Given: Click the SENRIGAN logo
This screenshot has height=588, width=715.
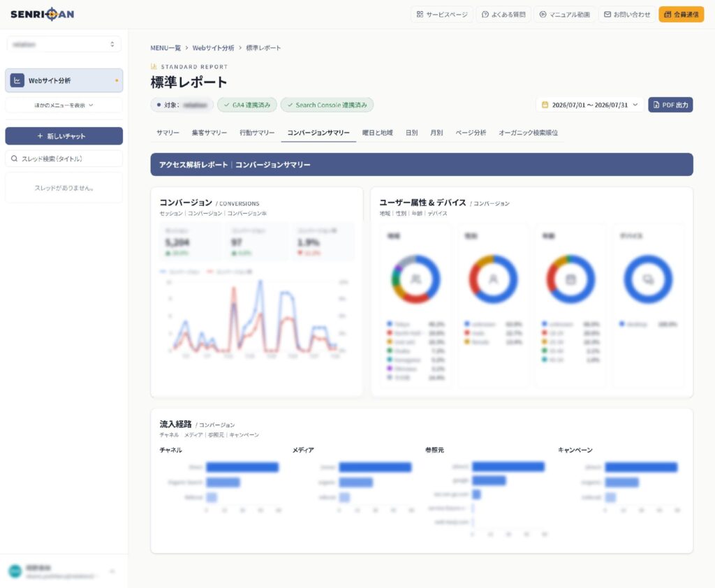Looking at the screenshot, I should click(x=43, y=14).
